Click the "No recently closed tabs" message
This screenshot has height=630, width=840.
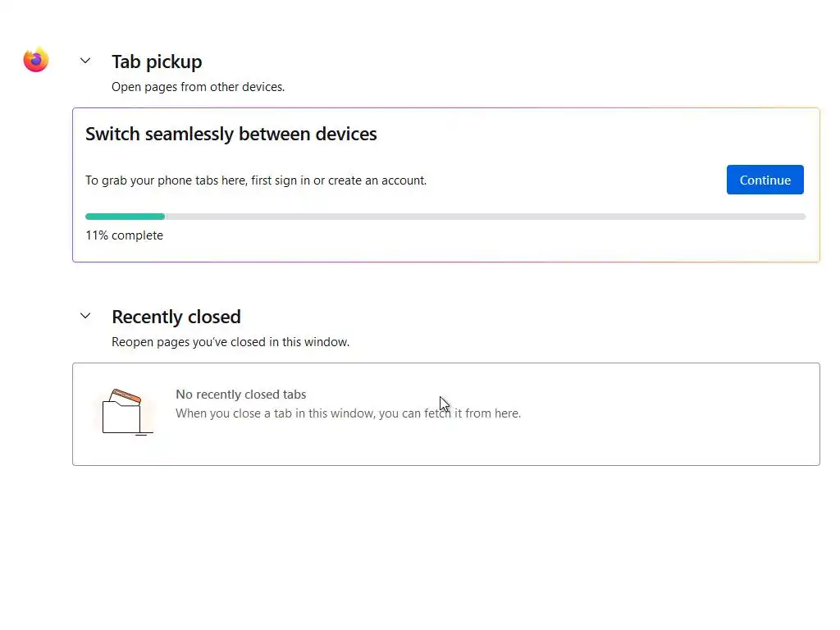point(241,395)
